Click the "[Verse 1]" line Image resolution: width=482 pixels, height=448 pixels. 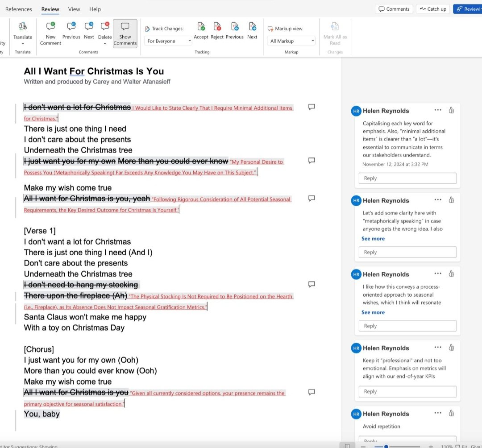click(40, 231)
